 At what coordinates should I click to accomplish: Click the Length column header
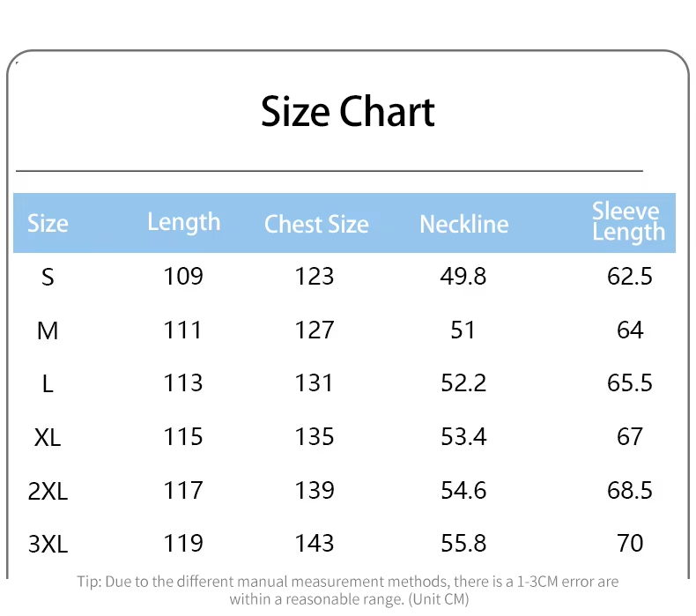[x=183, y=221]
